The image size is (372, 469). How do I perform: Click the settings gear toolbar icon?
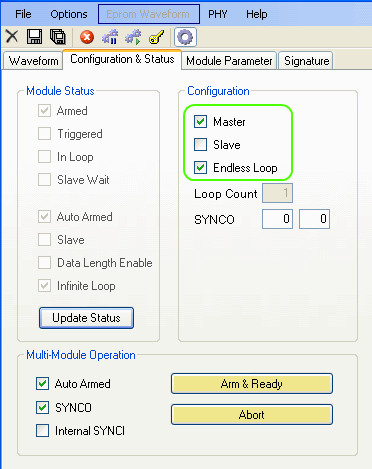coord(185,37)
